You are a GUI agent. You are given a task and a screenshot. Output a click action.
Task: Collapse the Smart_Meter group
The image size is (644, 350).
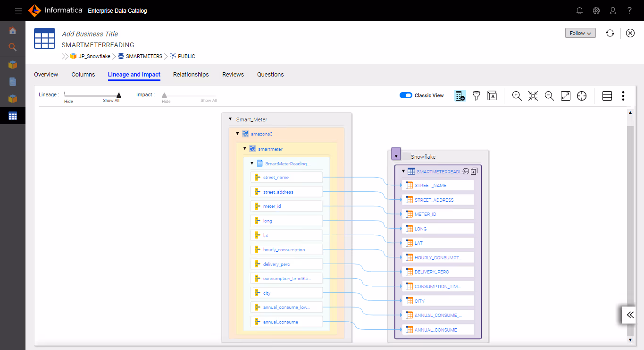(x=230, y=120)
